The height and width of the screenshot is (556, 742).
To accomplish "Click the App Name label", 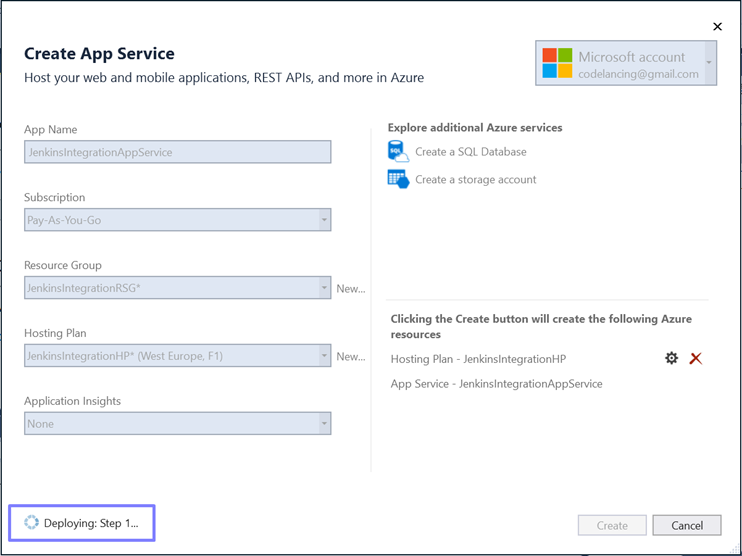I will (x=51, y=130).
